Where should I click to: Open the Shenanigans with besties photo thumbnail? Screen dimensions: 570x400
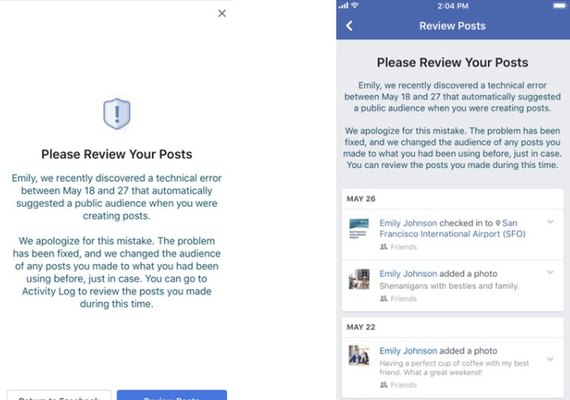click(359, 279)
